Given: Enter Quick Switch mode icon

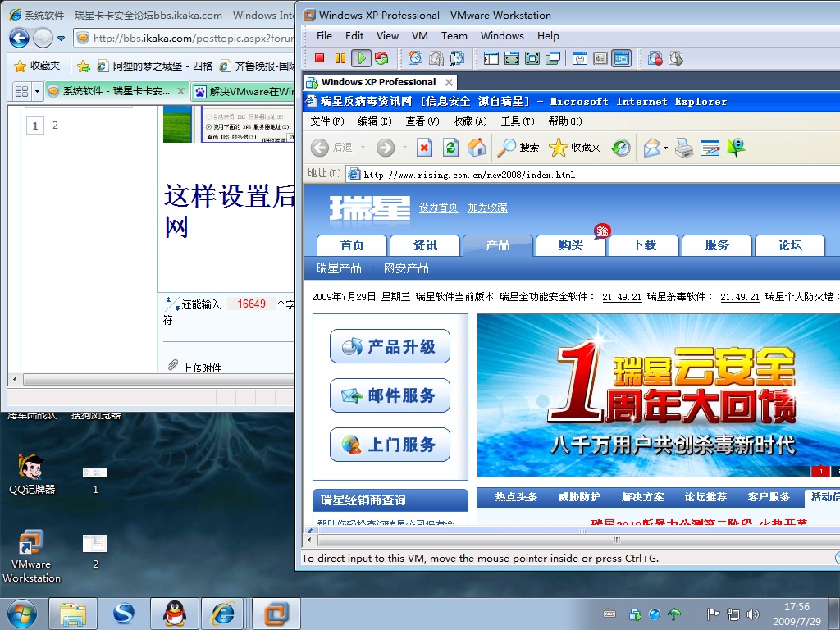Looking at the screenshot, I should [x=512, y=58].
